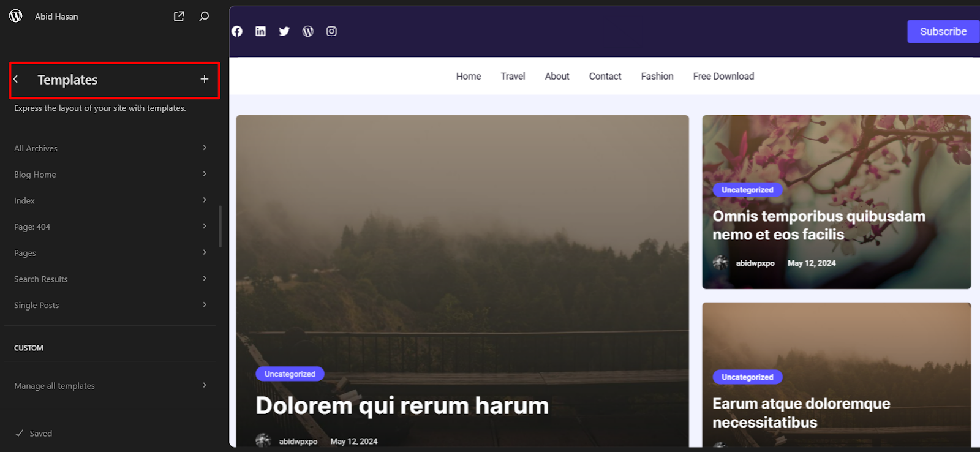The width and height of the screenshot is (980, 452).
Task: Open the Free Download menu item
Action: [x=723, y=76]
